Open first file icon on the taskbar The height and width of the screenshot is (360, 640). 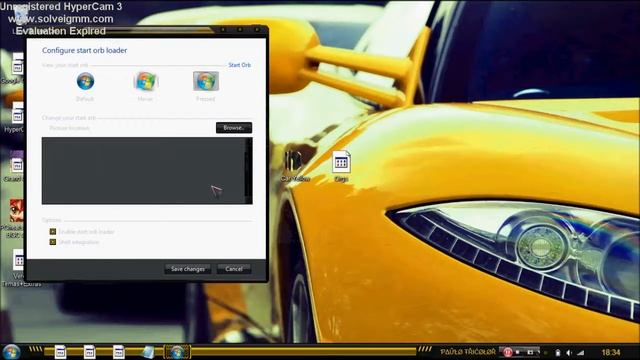click(x=60, y=352)
